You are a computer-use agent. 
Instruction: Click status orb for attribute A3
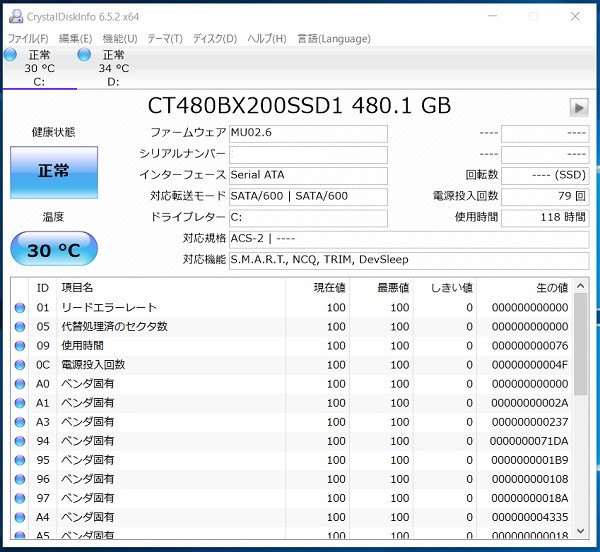click(20, 422)
